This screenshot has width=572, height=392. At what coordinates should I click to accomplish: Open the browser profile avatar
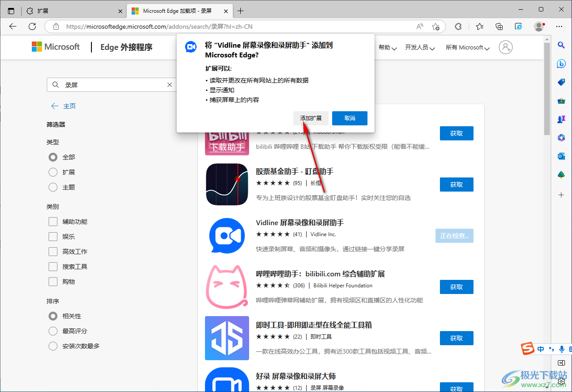539,26
